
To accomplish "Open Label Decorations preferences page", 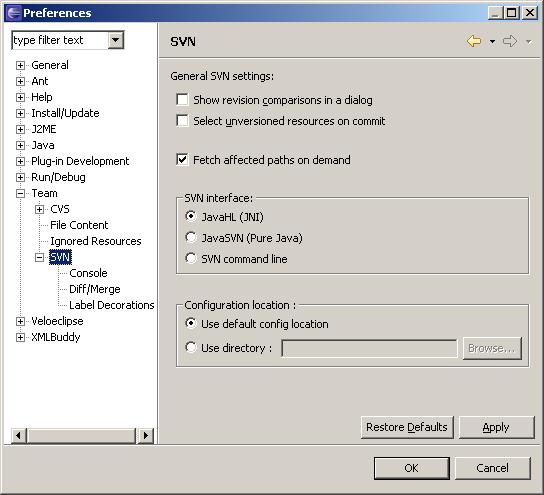I will coord(111,305).
